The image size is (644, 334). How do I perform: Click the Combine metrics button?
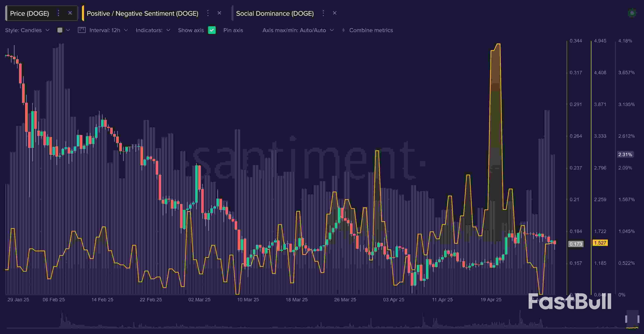point(371,30)
